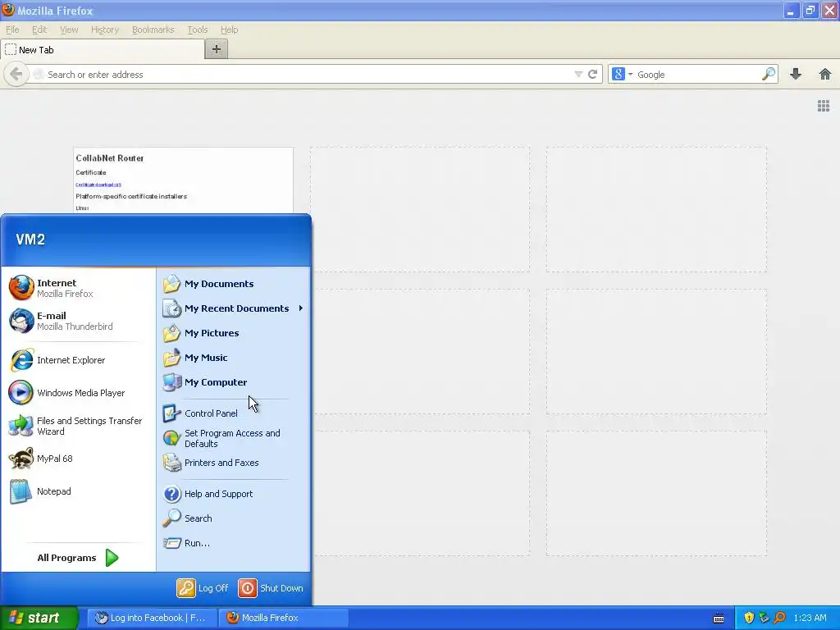Click the magnifying glass search icon
Viewport: 840px width, 630px height.
click(x=769, y=74)
